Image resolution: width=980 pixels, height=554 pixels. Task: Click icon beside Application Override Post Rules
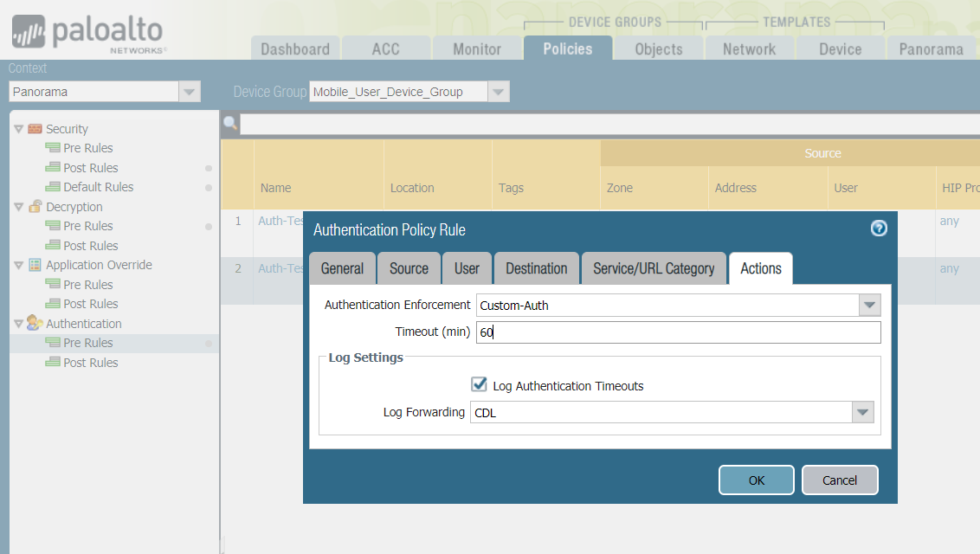(x=53, y=304)
